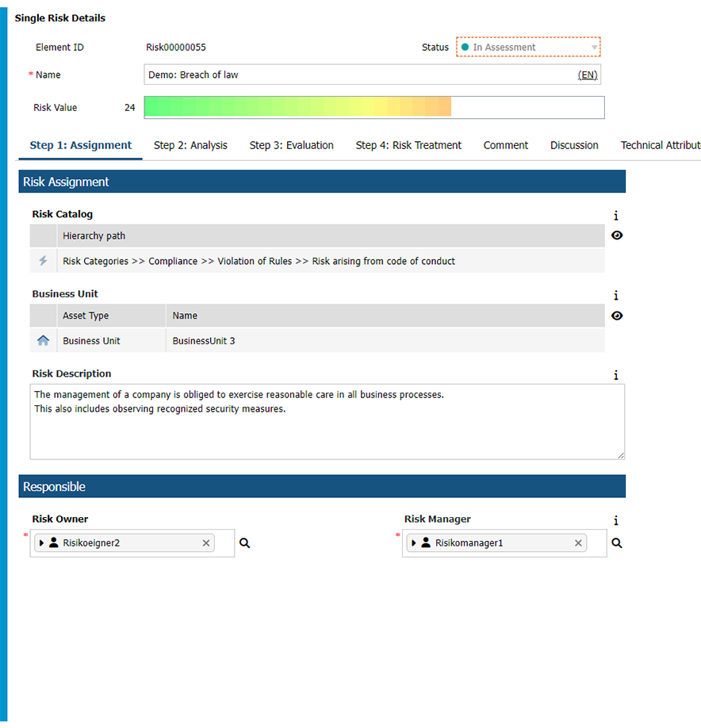701x728 pixels.
Task: Click the lightning icon in the risk catalog row
Action: (42, 261)
